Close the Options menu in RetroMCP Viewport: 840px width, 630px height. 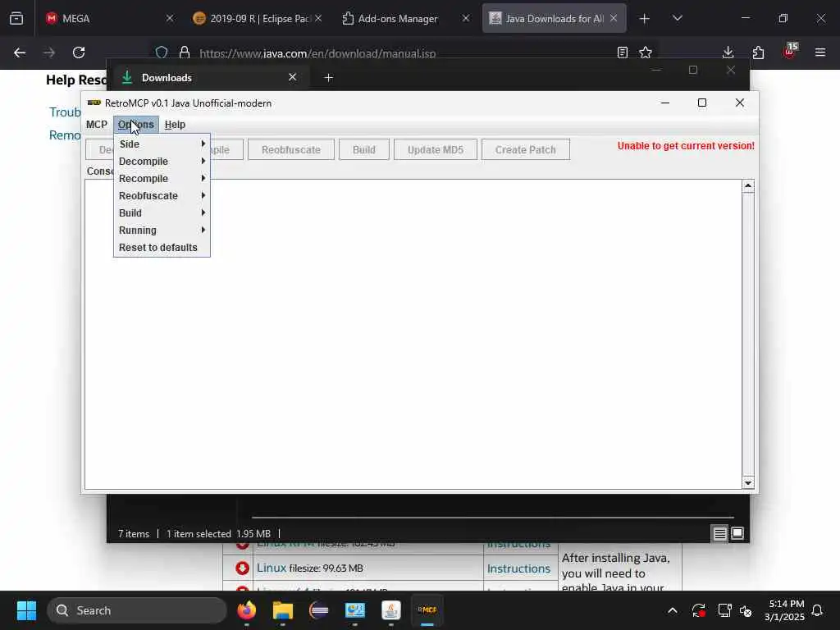pyautogui.click(x=135, y=125)
